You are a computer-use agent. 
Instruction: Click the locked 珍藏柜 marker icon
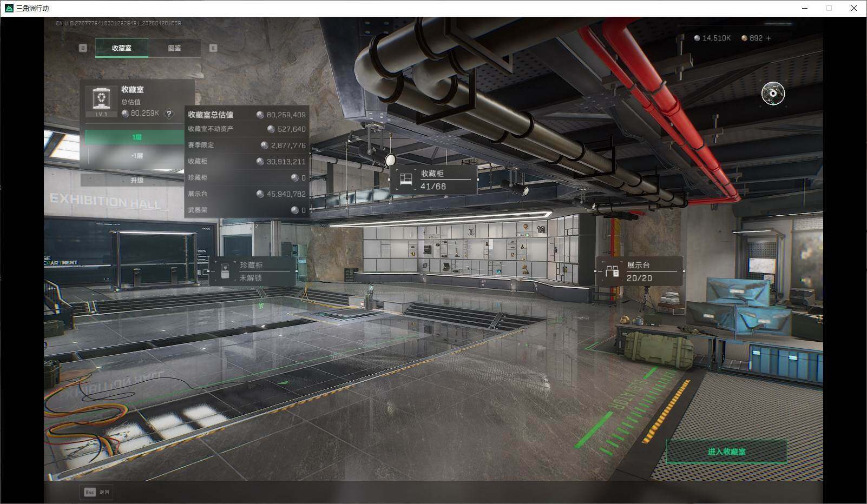tap(225, 271)
